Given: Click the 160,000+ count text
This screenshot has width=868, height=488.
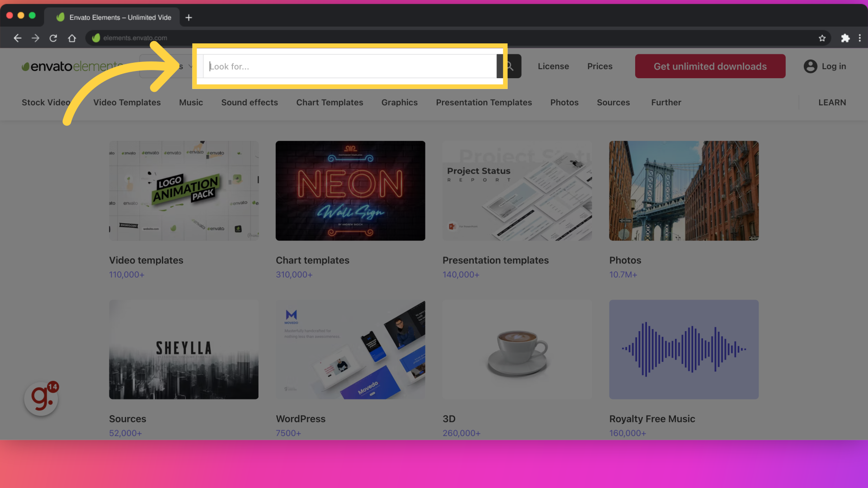Looking at the screenshot, I should click(627, 433).
